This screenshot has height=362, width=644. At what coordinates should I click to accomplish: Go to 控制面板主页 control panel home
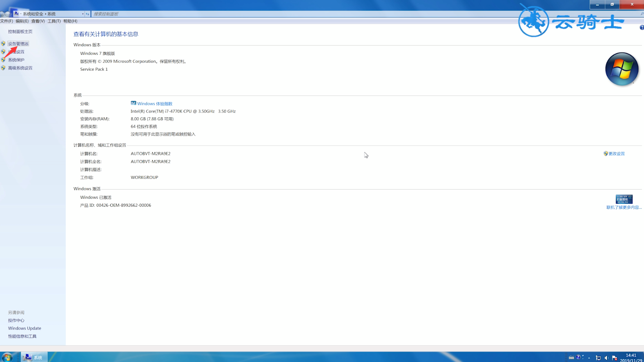(x=20, y=31)
